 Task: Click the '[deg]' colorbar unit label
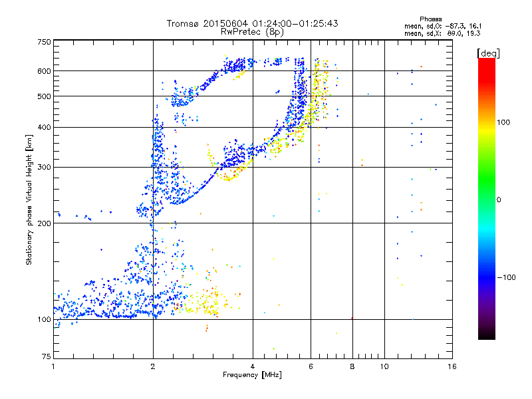coord(488,53)
